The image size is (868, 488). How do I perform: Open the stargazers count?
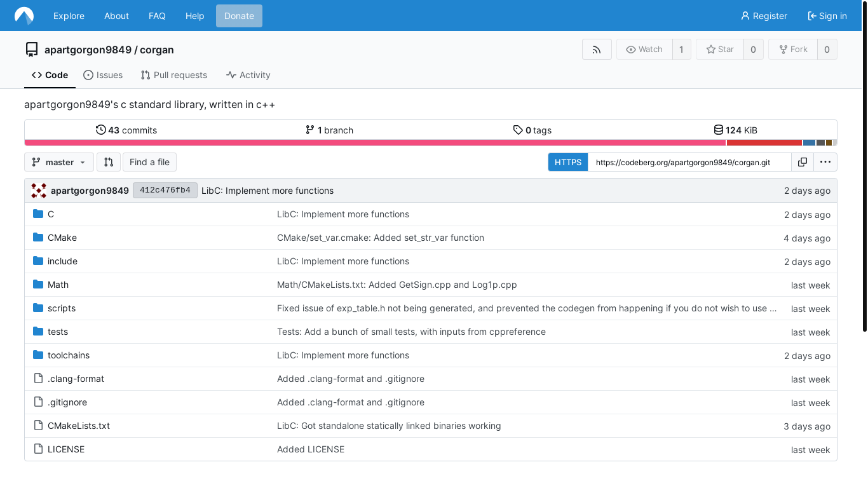coord(754,50)
